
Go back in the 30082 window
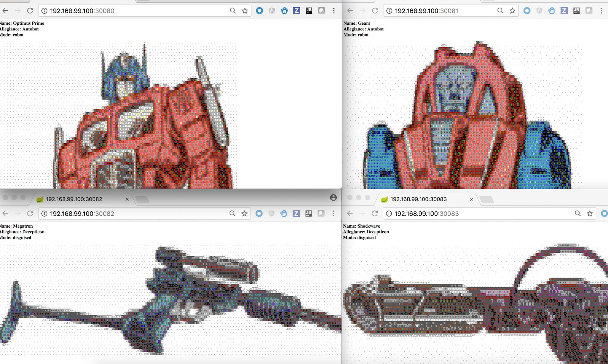(x=5, y=214)
